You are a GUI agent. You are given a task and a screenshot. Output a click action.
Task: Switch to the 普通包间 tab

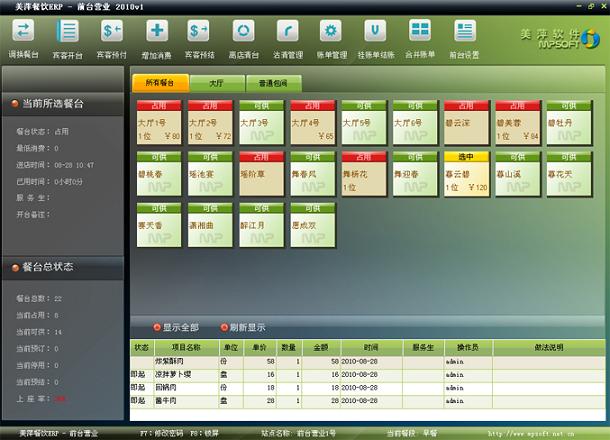click(272, 83)
